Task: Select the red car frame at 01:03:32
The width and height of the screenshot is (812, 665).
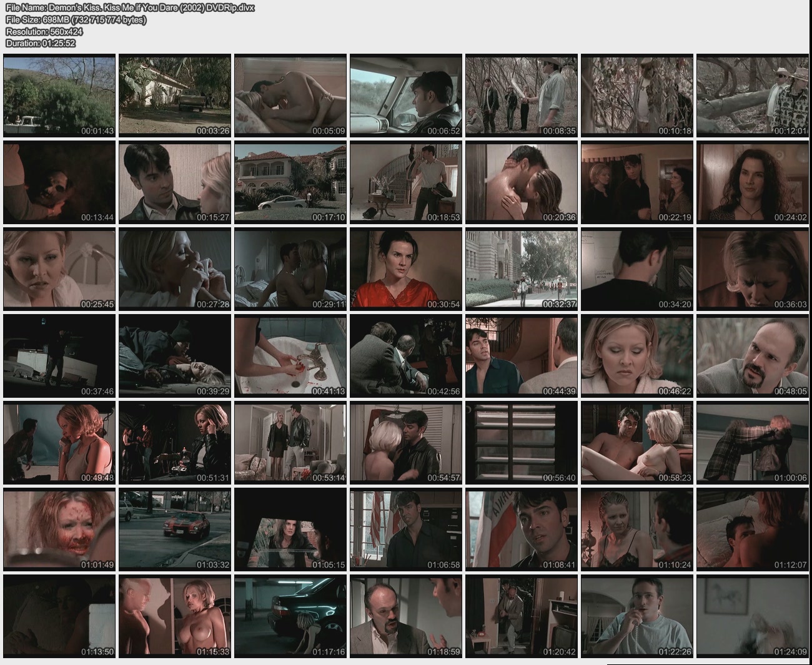Action: coord(175,530)
